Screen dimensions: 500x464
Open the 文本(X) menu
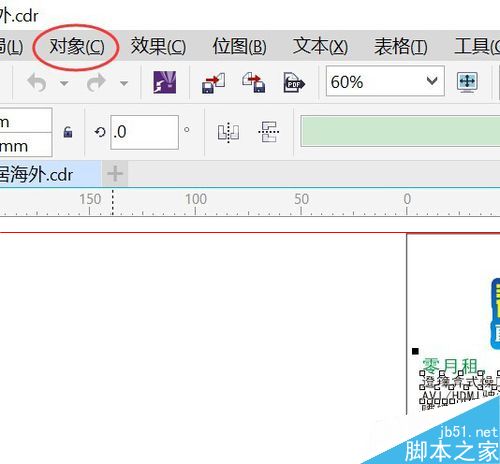320,46
